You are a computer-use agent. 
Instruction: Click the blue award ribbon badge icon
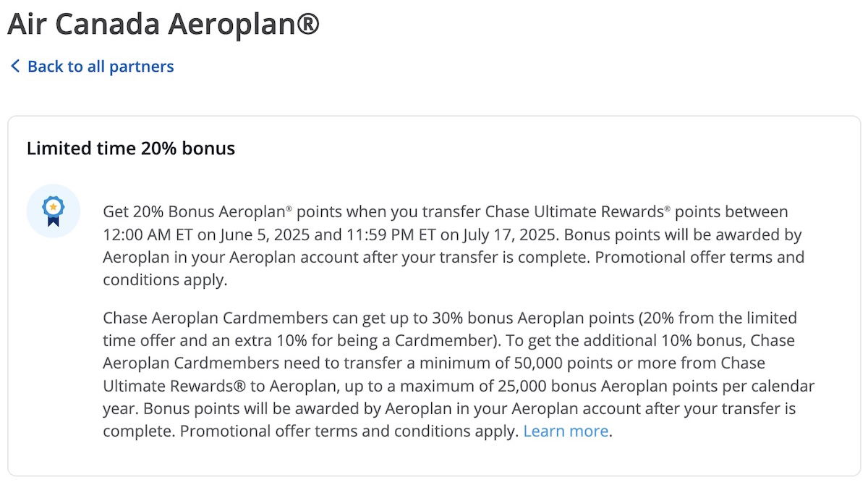53,211
